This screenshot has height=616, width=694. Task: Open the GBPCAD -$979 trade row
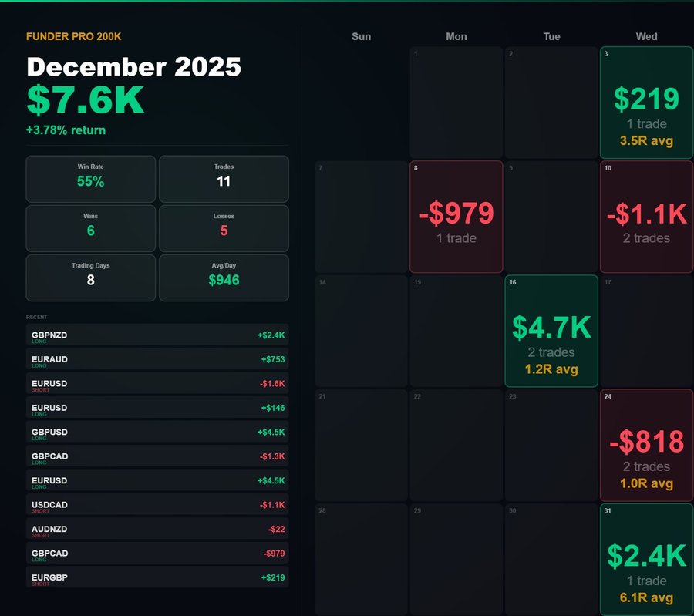[157, 553]
